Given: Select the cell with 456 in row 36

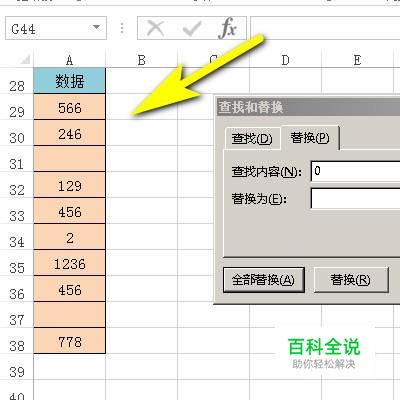Looking at the screenshot, I should [69, 289].
